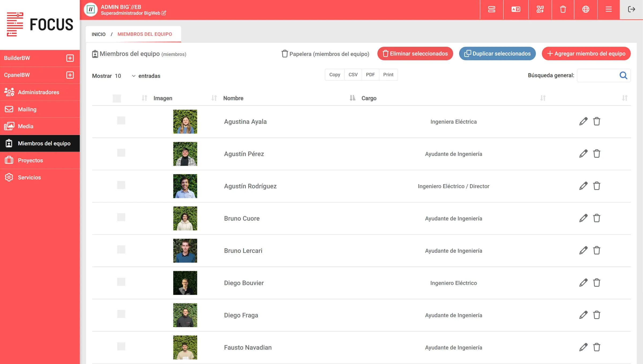This screenshot has width=643, height=364.
Task: Click the trash icon in header bar
Action: coord(563,10)
